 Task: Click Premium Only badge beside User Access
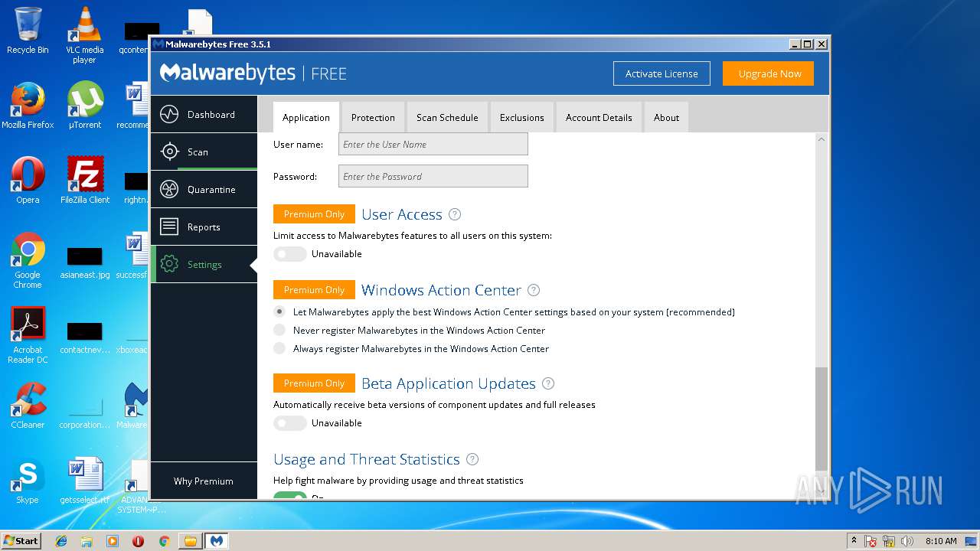click(314, 214)
